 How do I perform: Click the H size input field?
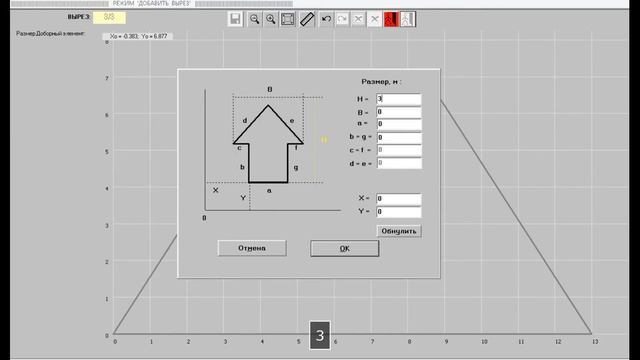click(399, 99)
